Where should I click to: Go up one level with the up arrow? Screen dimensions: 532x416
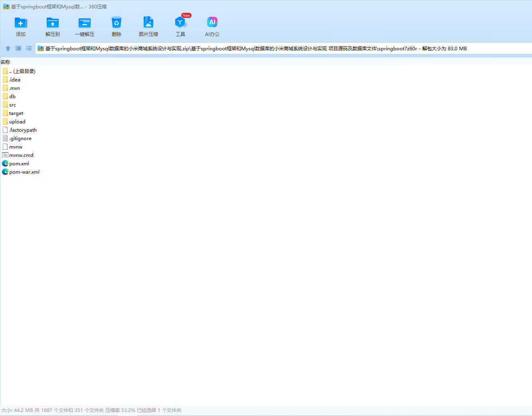coord(8,48)
